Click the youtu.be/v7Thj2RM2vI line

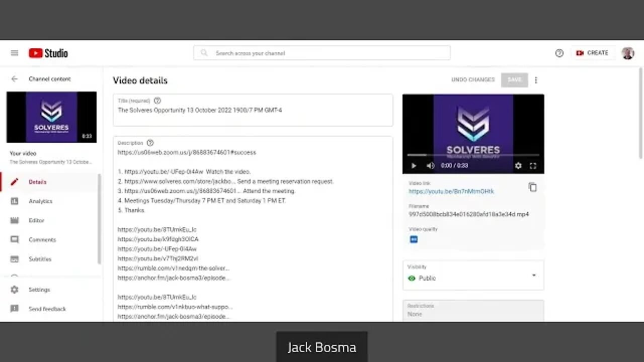coord(158,258)
